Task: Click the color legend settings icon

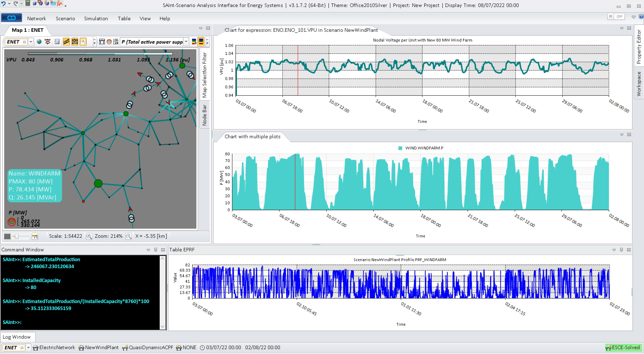Action: point(194,42)
